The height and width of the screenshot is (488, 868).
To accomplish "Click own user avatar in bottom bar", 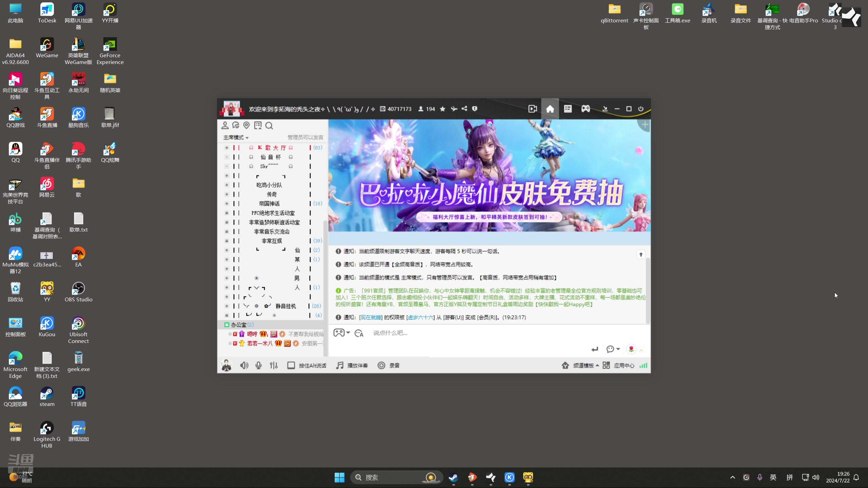I will coord(226,365).
